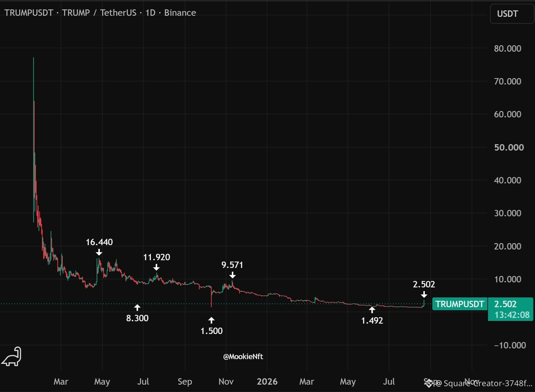Click the dinosaur logo icon
This screenshot has height=392, width=535.
click(x=11, y=356)
